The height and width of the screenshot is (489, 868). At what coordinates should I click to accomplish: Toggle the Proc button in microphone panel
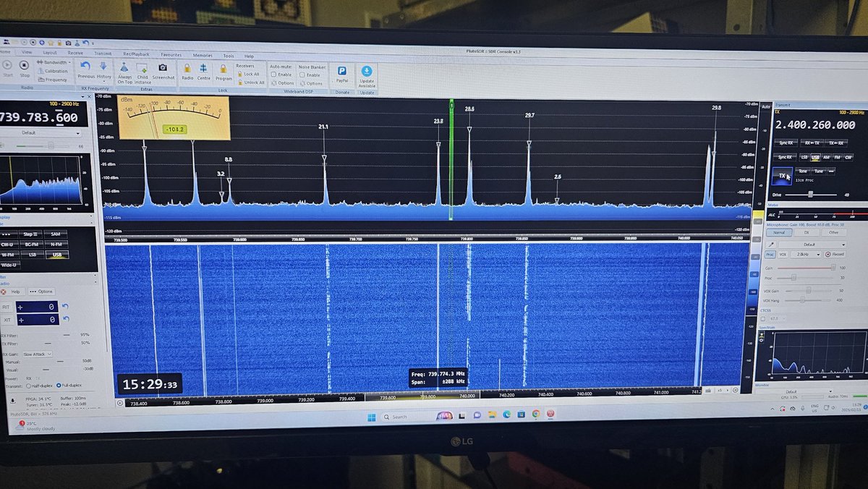(770, 254)
